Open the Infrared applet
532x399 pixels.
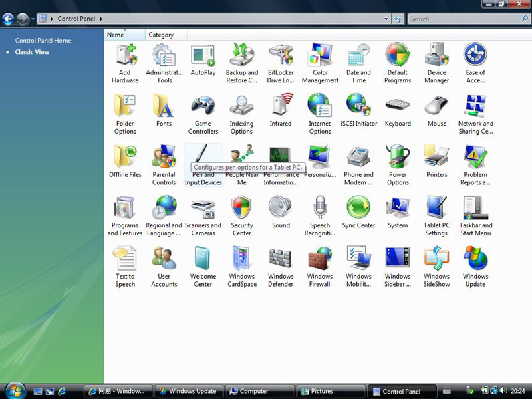[x=281, y=111]
